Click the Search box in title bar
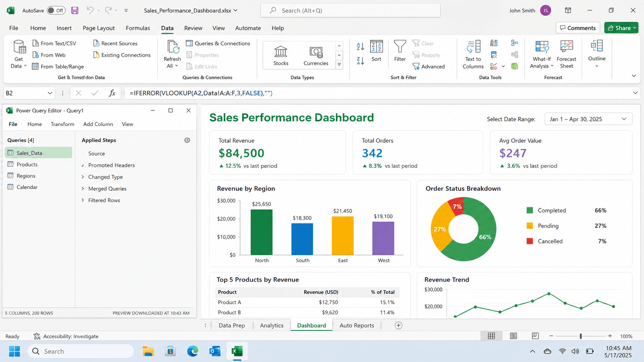This screenshot has height=362, width=644. tap(351, 10)
